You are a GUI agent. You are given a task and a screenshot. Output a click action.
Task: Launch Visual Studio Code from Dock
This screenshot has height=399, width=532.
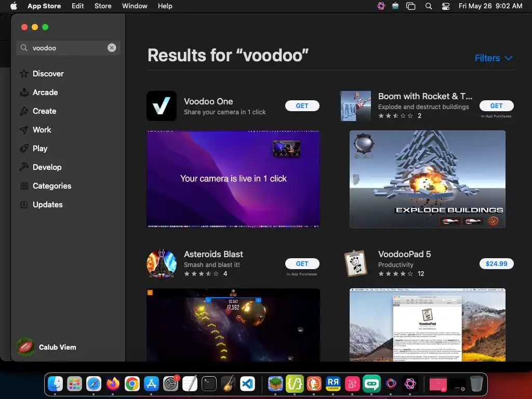coord(247,384)
